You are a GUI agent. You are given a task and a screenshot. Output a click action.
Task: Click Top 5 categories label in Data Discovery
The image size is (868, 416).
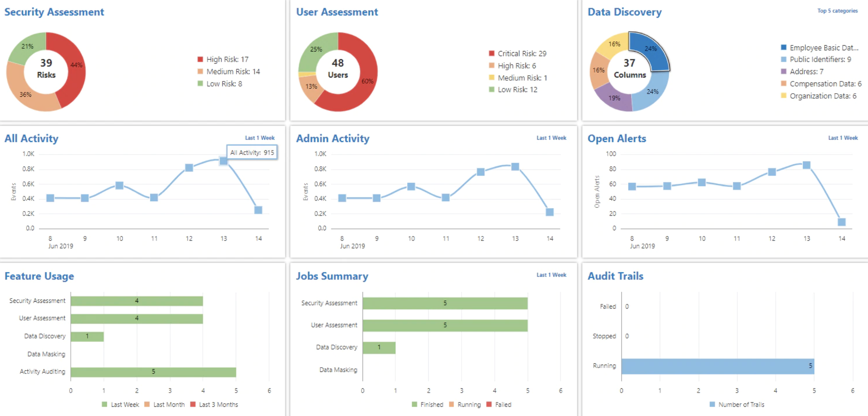837,11
